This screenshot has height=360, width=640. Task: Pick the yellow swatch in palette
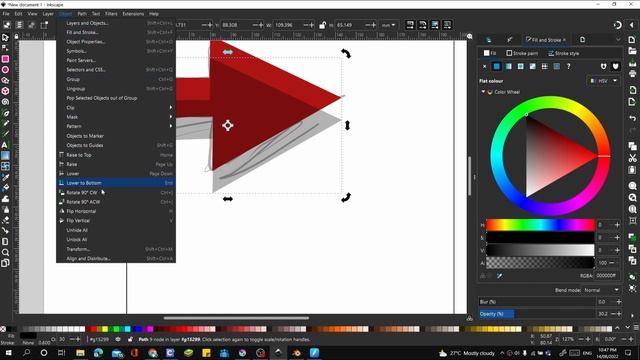[105, 329]
